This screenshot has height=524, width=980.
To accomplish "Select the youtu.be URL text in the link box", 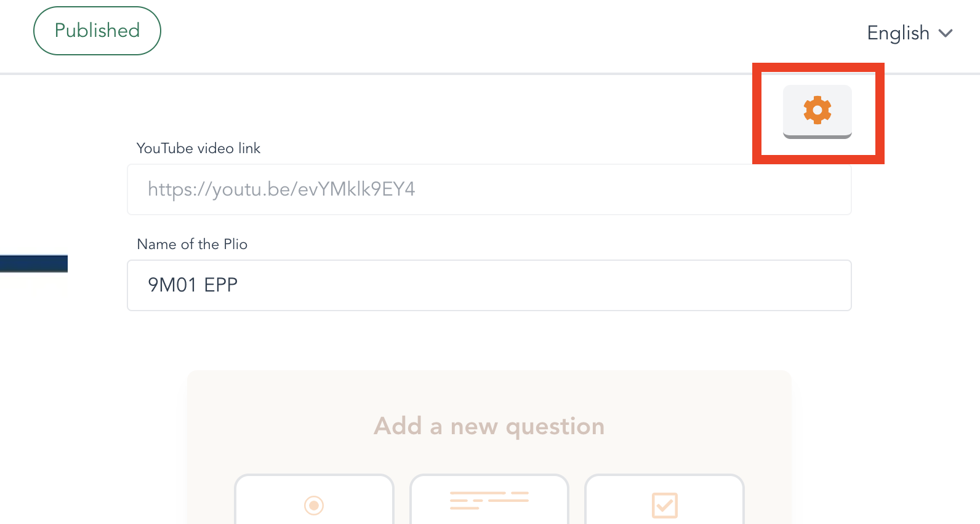I will click(x=281, y=189).
